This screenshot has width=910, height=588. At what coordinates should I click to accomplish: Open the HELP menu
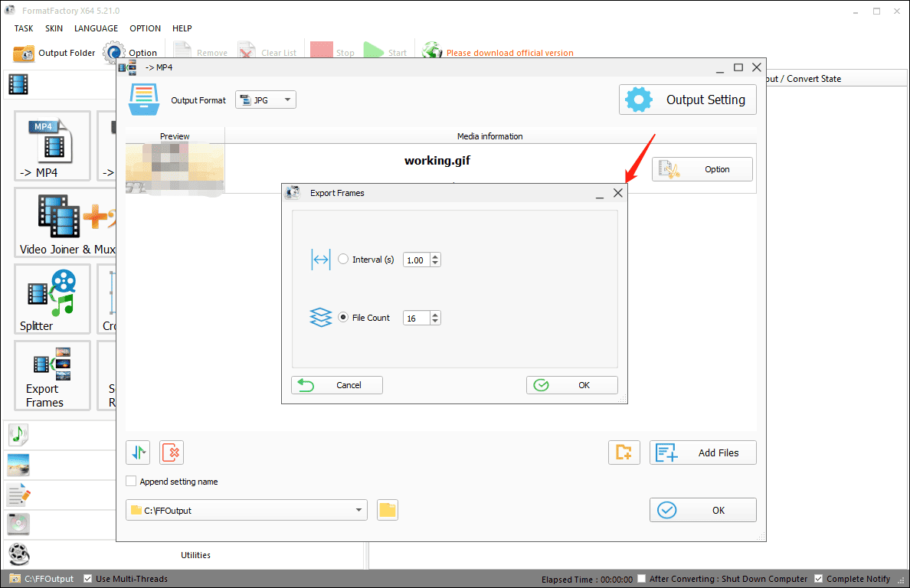click(182, 28)
